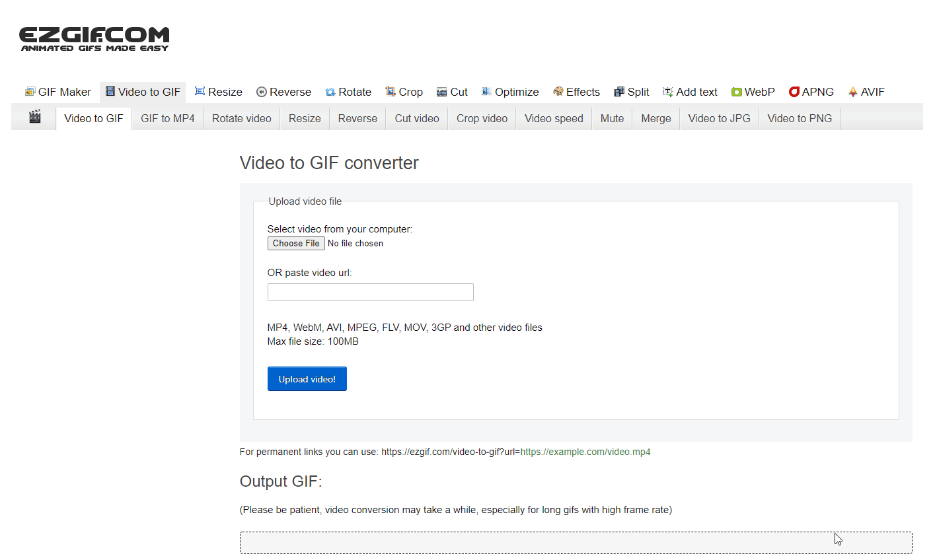Open Crop in the top menu
The height and width of the screenshot is (560, 935).
pos(404,92)
